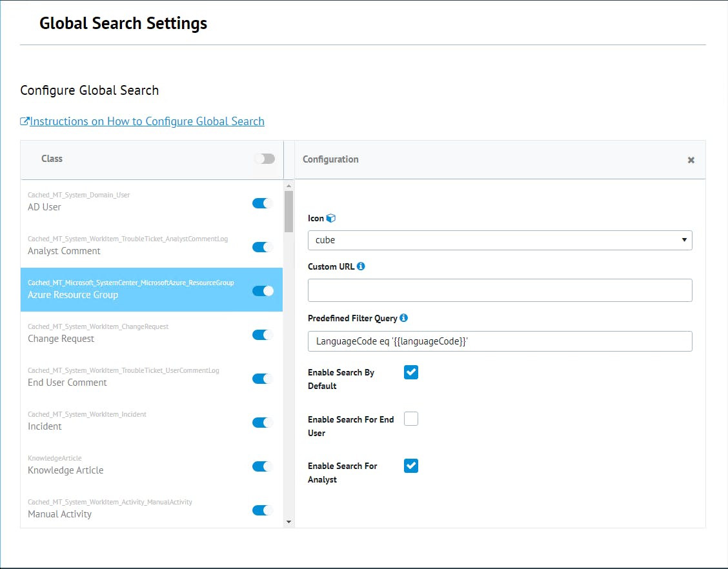
Task: Uncheck Enable Search For Analyst checkbox
Action: [411, 465]
